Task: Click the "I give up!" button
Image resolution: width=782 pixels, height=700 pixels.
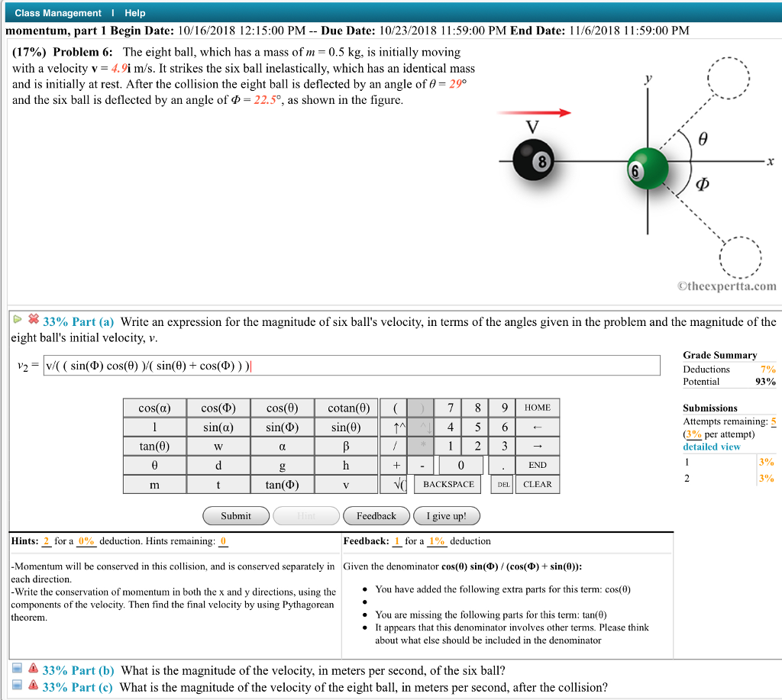Action: coord(446,515)
